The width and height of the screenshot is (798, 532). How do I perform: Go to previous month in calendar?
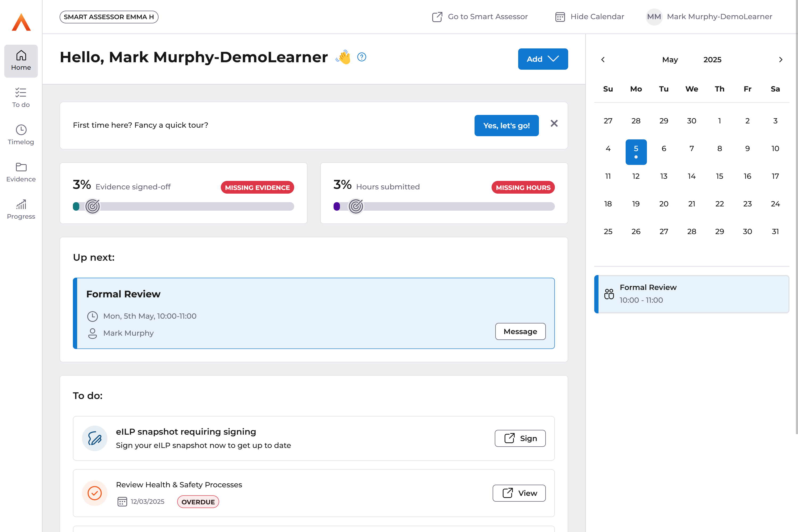[x=603, y=60]
